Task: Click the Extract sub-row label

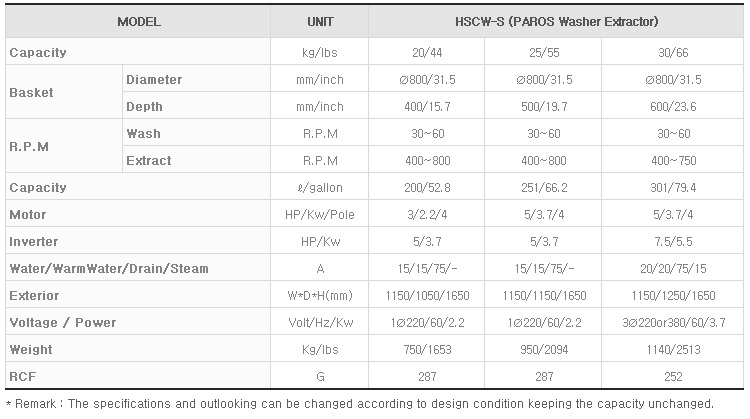Action: [x=149, y=161]
